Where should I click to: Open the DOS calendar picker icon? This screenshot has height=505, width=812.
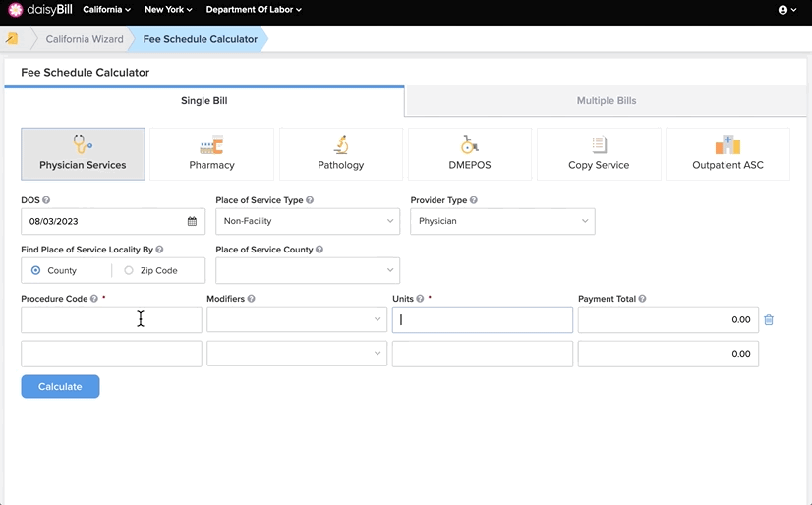tap(192, 221)
